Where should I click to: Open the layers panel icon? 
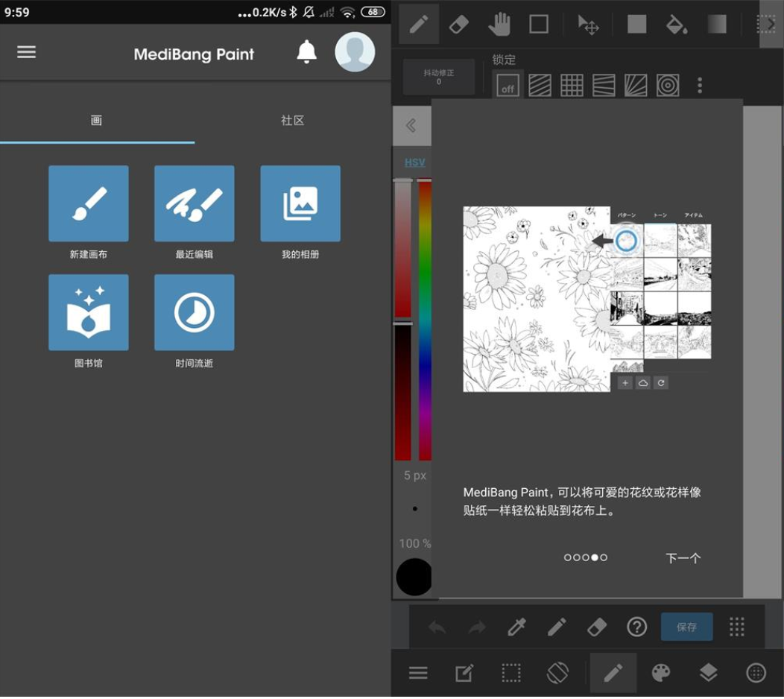tap(708, 673)
